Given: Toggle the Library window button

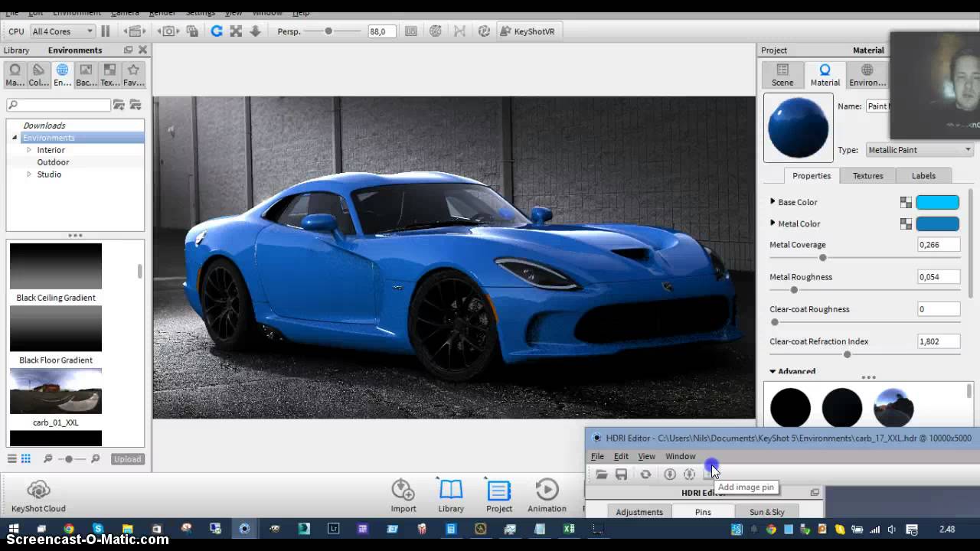Looking at the screenshot, I should click(451, 496).
